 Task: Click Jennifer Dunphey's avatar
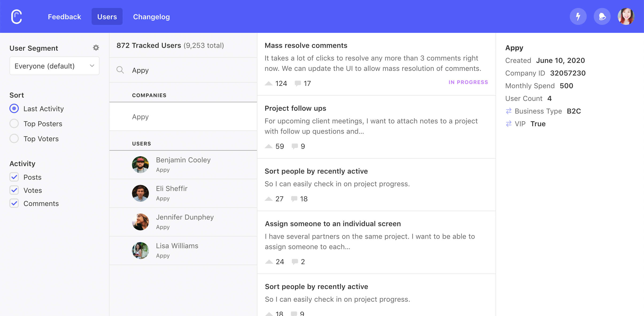coord(140,222)
